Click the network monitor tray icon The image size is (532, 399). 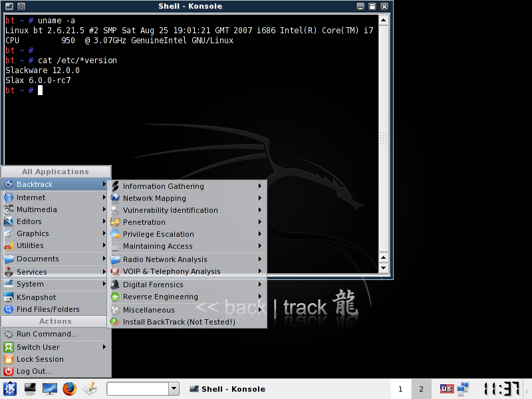463,388
